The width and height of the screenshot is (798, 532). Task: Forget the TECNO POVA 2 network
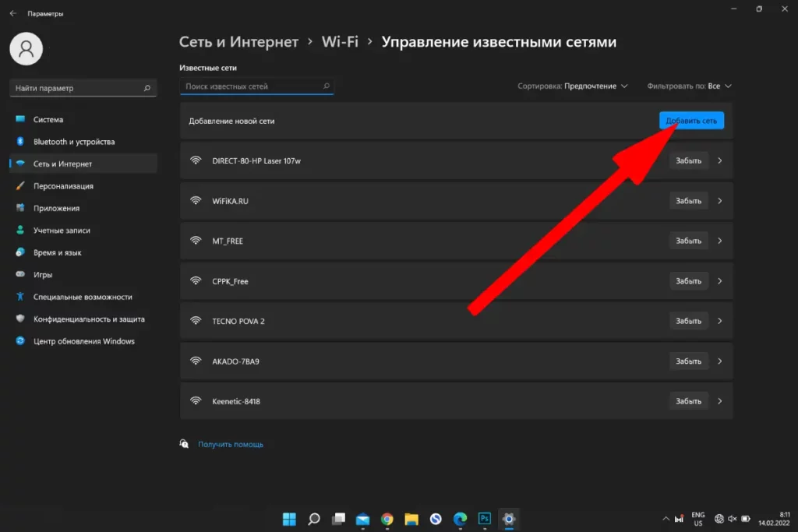(689, 321)
